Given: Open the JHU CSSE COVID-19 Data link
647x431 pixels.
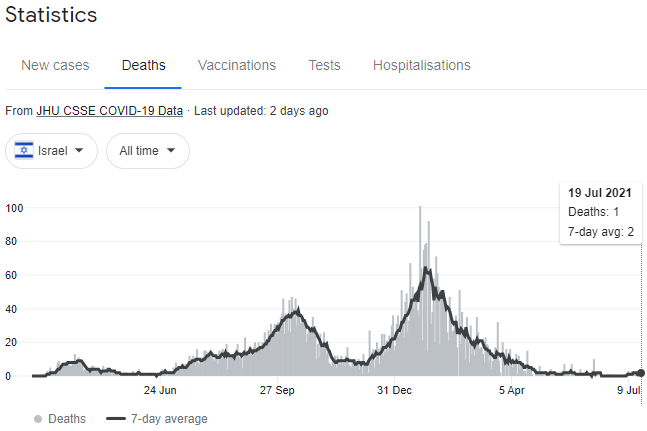Looking at the screenshot, I should point(109,111).
